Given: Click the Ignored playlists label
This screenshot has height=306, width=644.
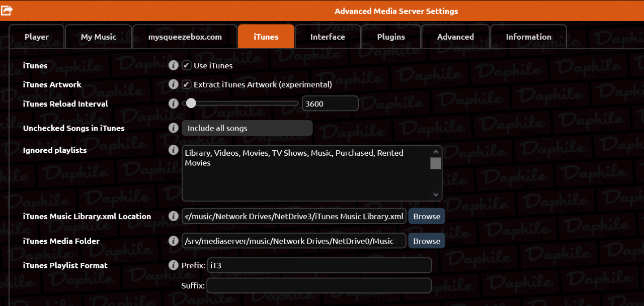Looking at the screenshot, I should coord(55,150).
